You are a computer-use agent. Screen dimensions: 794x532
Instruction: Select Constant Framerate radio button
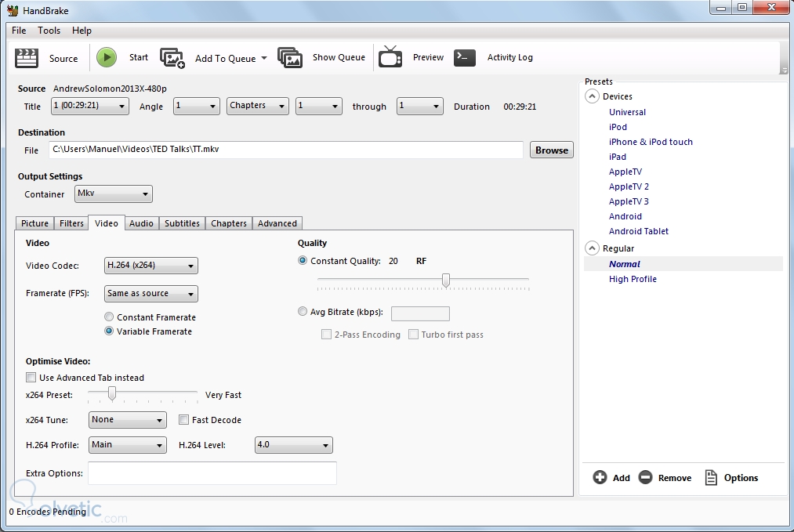pyautogui.click(x=109, y=317)
